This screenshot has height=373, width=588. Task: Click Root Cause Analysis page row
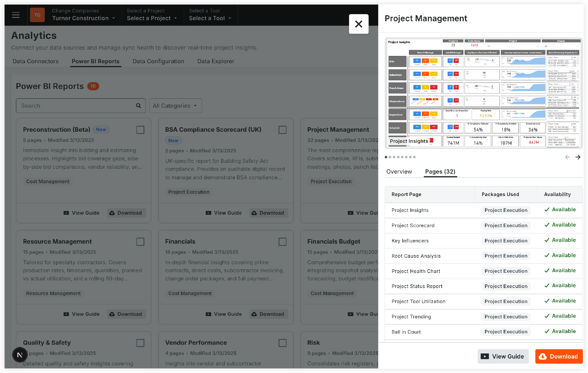pos(484,256)
